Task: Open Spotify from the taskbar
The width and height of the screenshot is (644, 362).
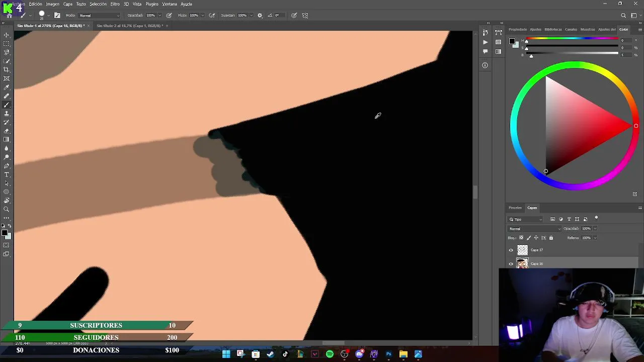Action: click(x=330, y=354)
